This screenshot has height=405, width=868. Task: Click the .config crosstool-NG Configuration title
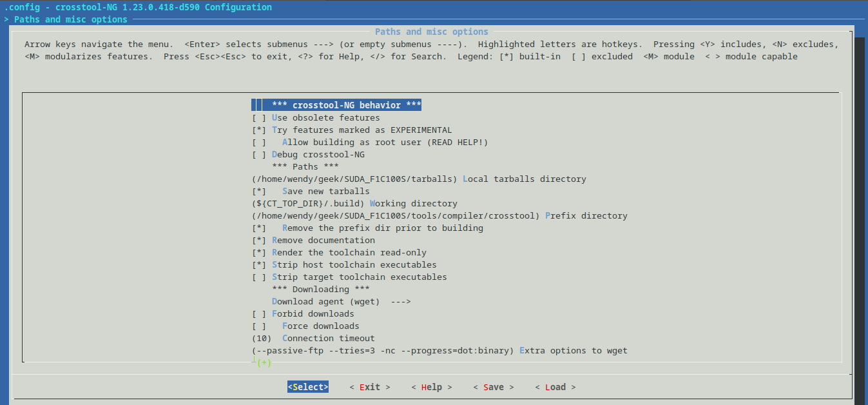[x=138, y=7]
